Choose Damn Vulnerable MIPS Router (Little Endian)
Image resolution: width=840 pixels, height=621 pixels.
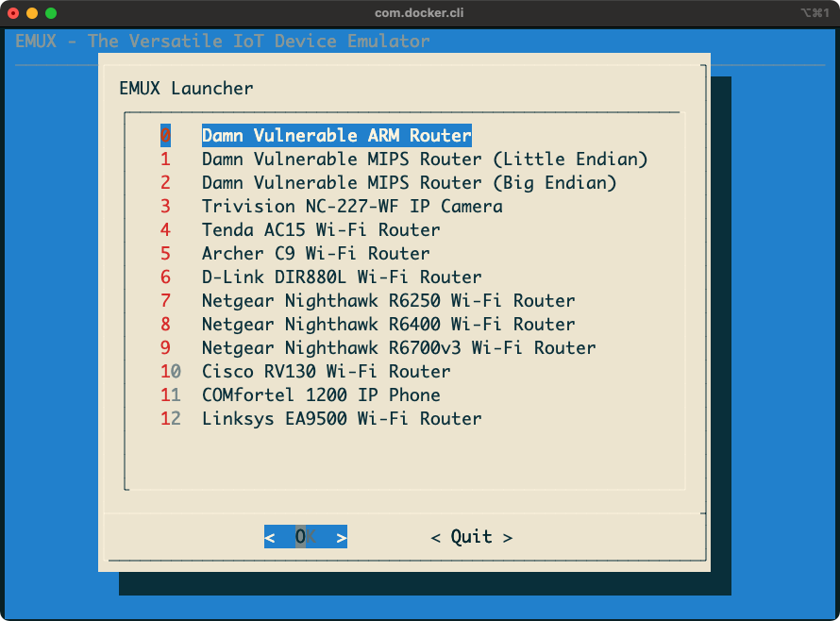click(424, 159)
